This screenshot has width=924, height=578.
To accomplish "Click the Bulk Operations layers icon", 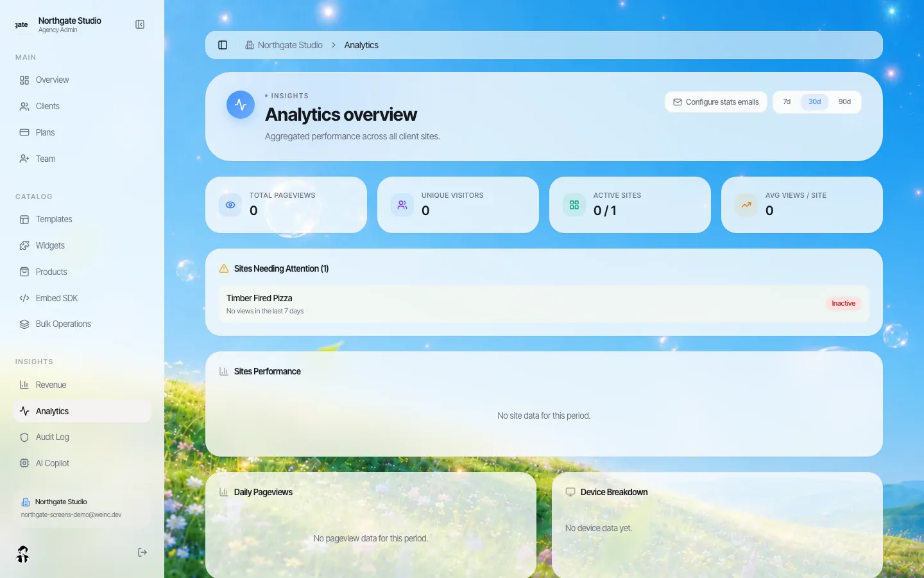I will pos(24,324).
